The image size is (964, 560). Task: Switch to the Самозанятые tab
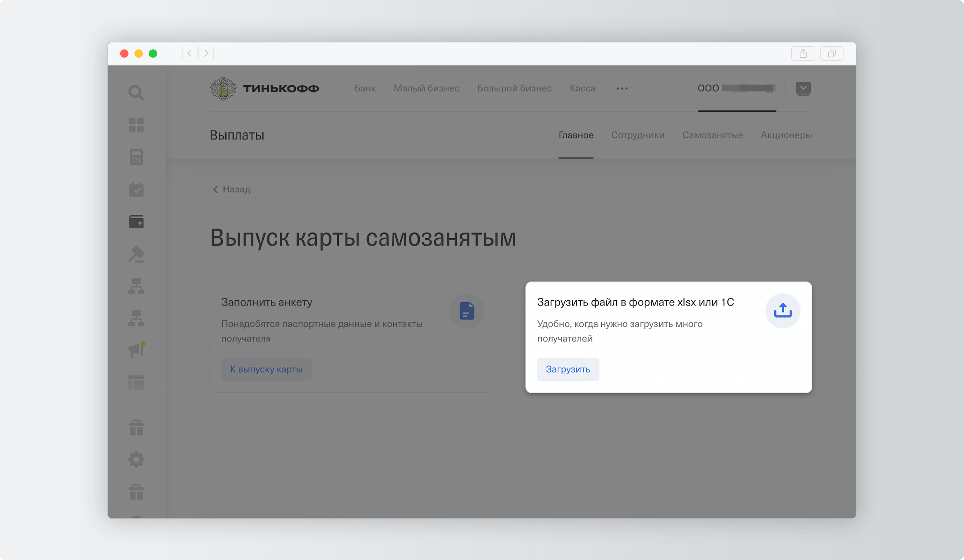tap(712, 135)
